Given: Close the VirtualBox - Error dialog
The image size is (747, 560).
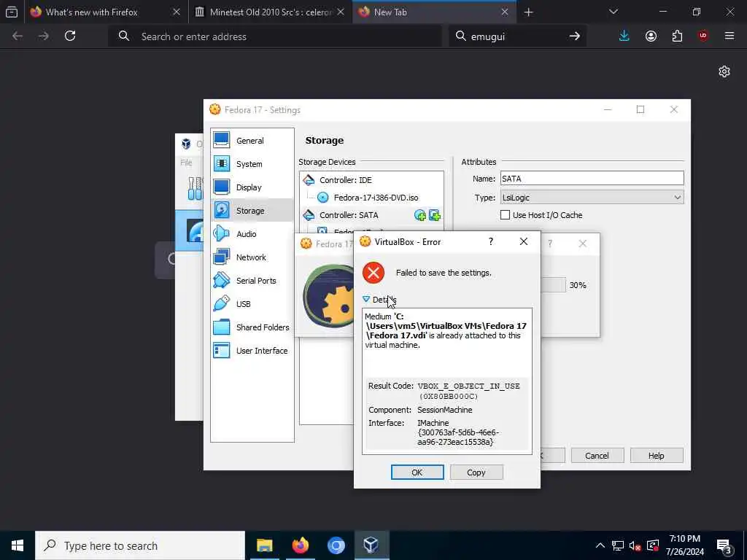Looking at the screenshot, I should click(x=524, y=241).
